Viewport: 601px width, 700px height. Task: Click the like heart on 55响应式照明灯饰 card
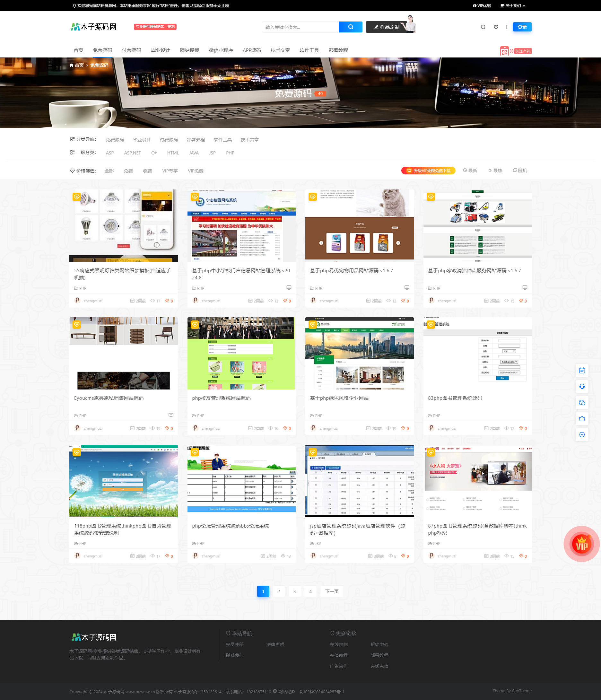click(x=167, y=301)
